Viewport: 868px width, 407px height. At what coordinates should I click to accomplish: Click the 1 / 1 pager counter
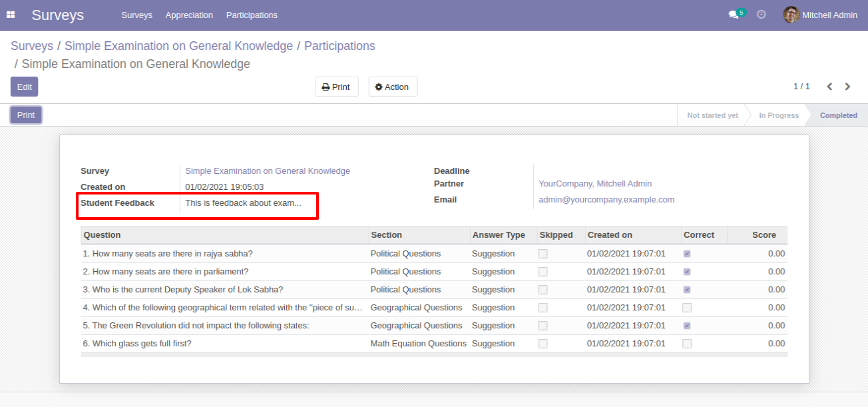click(801, 87)
